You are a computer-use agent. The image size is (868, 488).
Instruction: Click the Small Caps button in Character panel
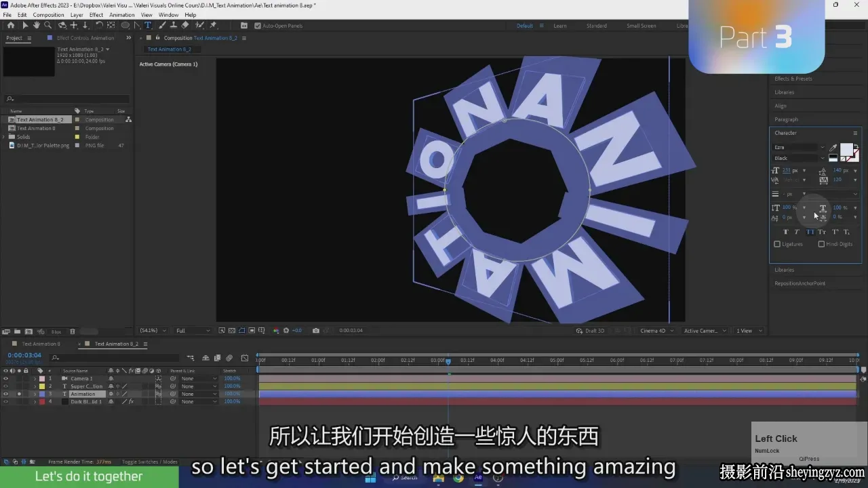click(x=822, y=232)
